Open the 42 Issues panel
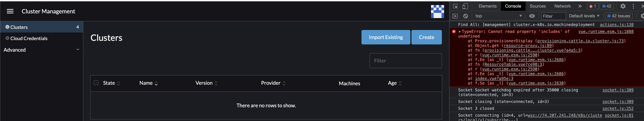 click(x=619, y=16)
